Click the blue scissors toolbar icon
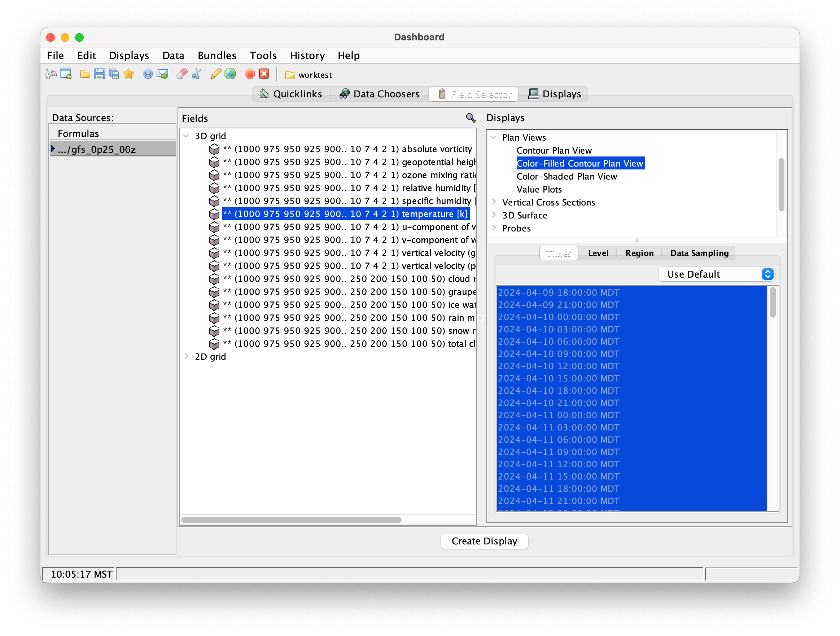The image size is (840, 636). tap(197, 74)
